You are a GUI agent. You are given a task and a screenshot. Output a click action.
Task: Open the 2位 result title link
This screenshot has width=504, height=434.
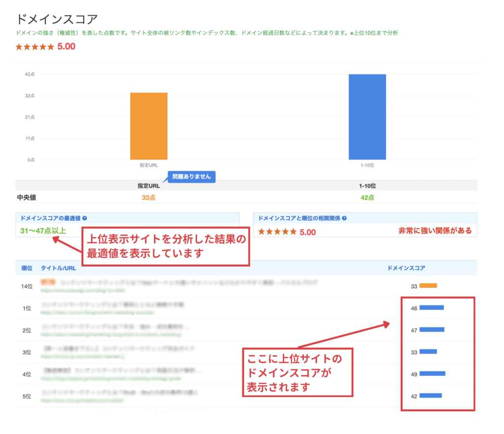coord(115,327)
